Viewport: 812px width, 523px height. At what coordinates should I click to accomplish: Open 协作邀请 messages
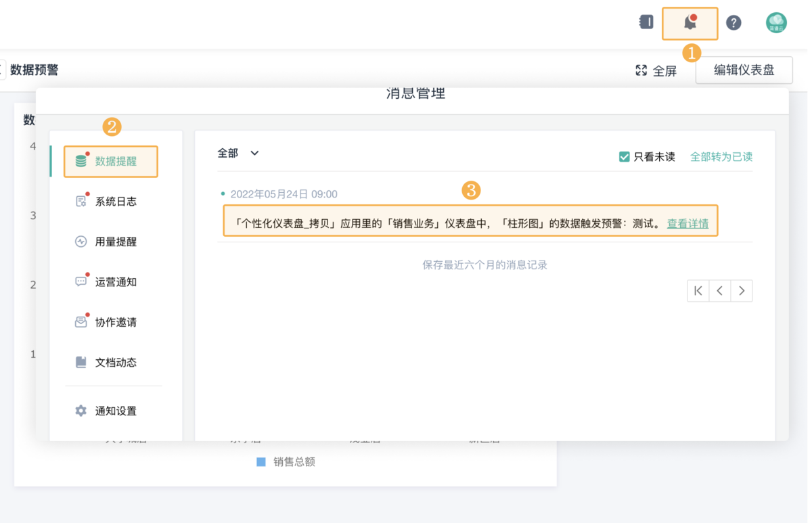coord(115,322)
